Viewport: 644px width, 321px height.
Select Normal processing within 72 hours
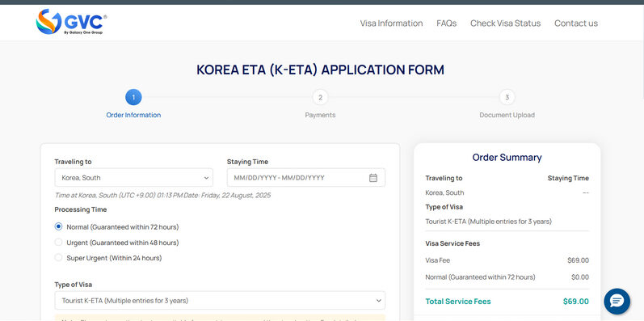[x=58, y=227]
